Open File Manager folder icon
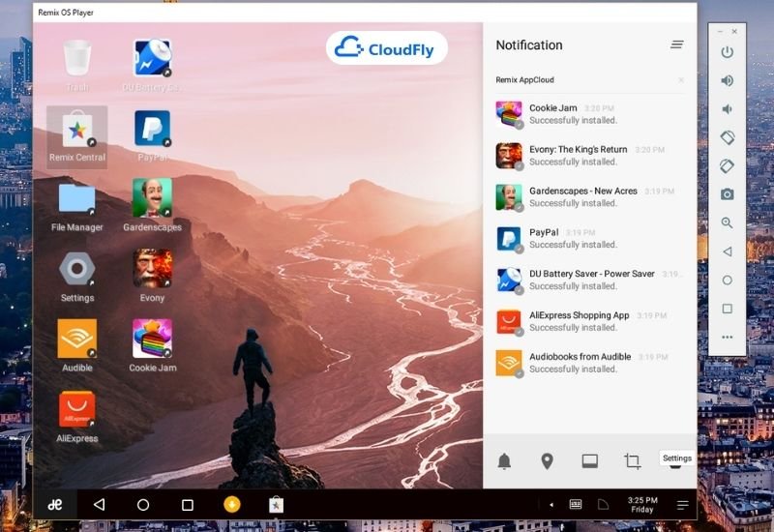 pyautogui.click(x=77, y=198)
